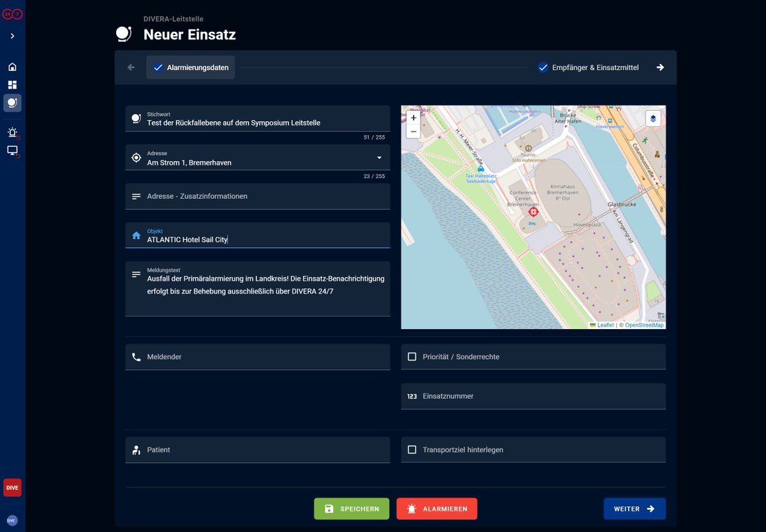Image resolution: width=766 pixels, height=532 pixels.
Task: Click the phone icon beside Meldender
Action: tap(136, 357)
